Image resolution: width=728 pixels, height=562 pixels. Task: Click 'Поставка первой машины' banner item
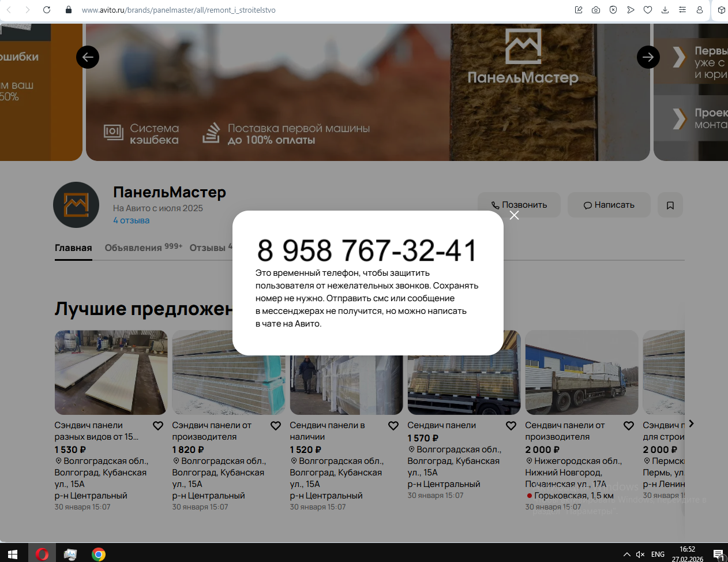(286, 134)
